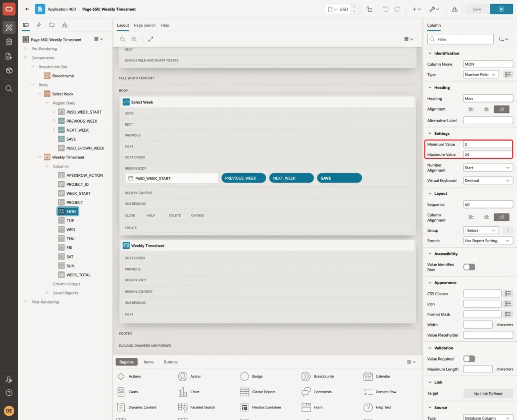
Task: Select left column alignment option
Action: [x=471, y=217]
